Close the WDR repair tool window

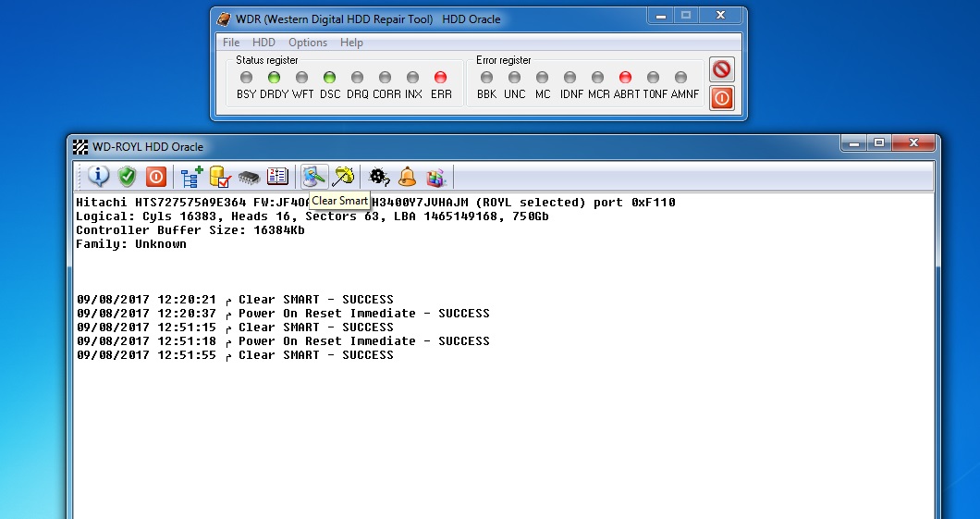pyautogui.click(x=720, y=16)
